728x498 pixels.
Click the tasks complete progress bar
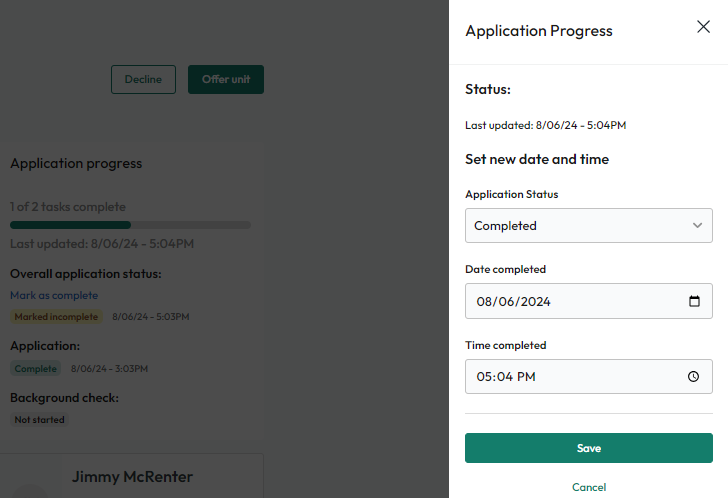click(130, 225)
